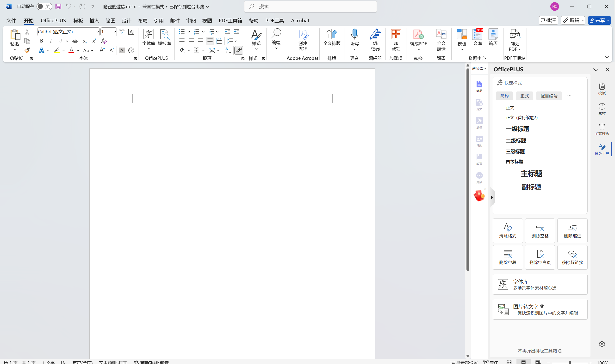Click the zoom slider in status bar
This screenshot has width=615, height=364.
pos(570,362)
